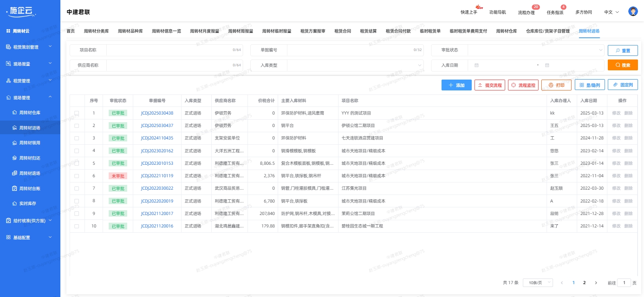Viewport: 644px width, 297px height.
Task: Switch to the 周转材分类库 tab
Action: coord(96,31)
